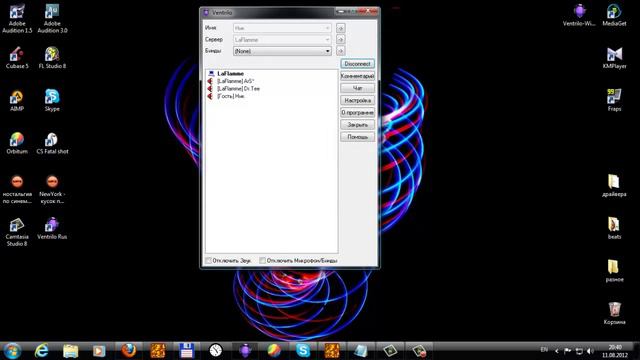Select user [LaFlamme] Dr. Tee in list
Screen dimensions: 640x360
click(x=238, y=88)
